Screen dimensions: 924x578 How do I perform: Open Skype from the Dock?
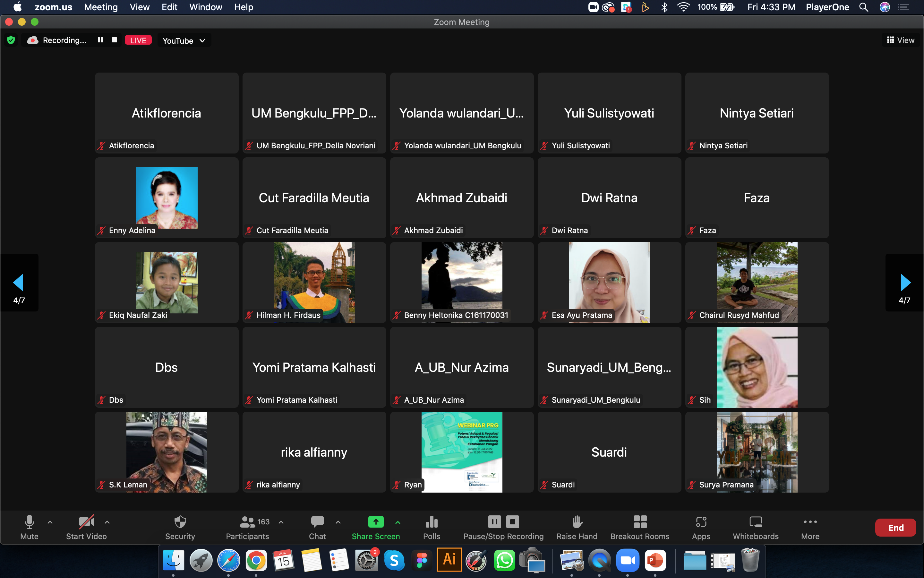[x=394, y=560]
